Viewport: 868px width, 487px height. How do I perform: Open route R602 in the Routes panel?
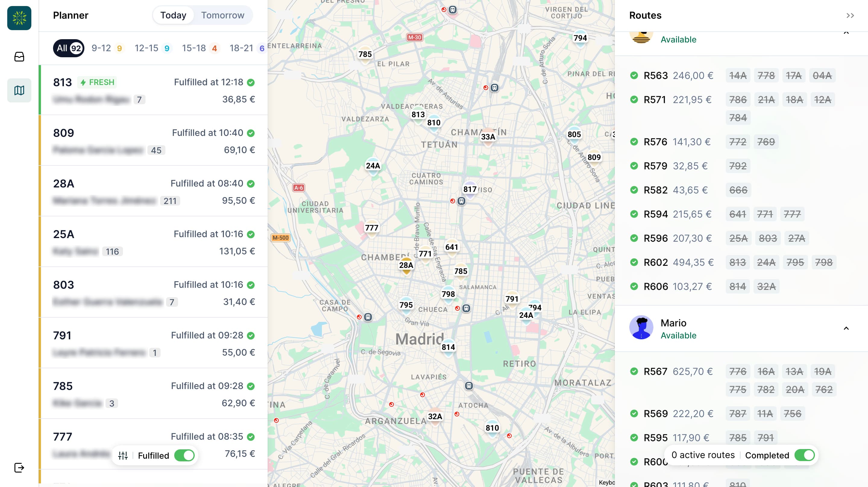coord(656,262)
